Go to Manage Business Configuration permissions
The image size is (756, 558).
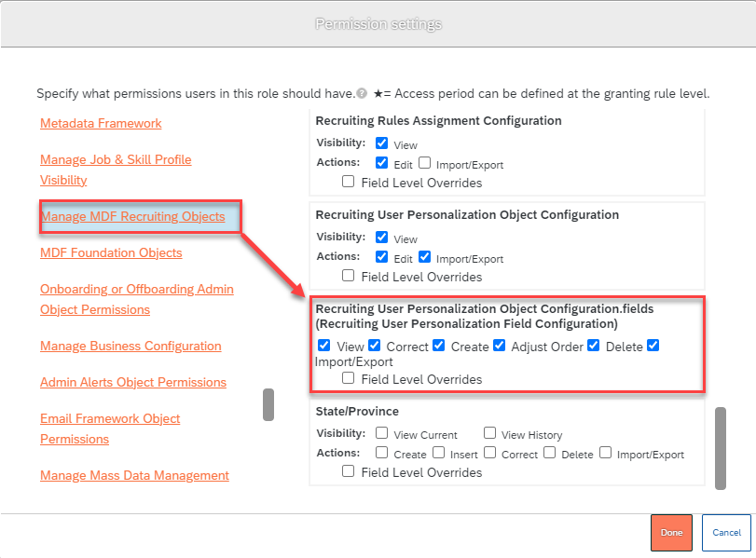(x=131, y=346)
